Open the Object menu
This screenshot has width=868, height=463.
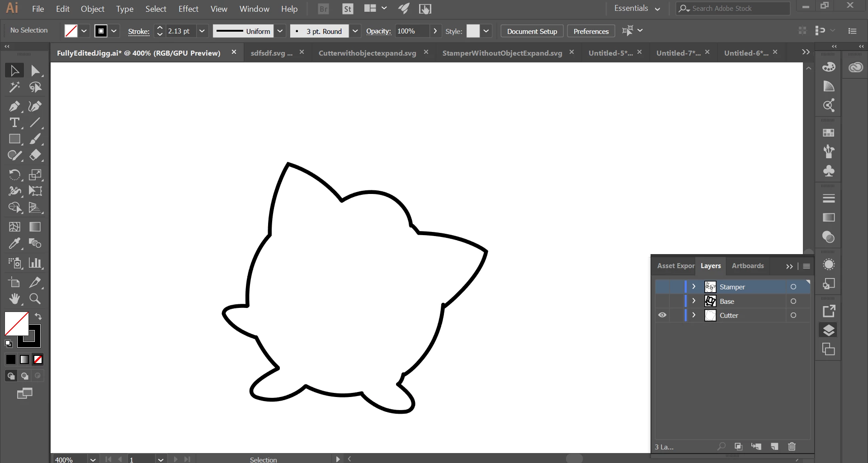[x=93, y=9]
